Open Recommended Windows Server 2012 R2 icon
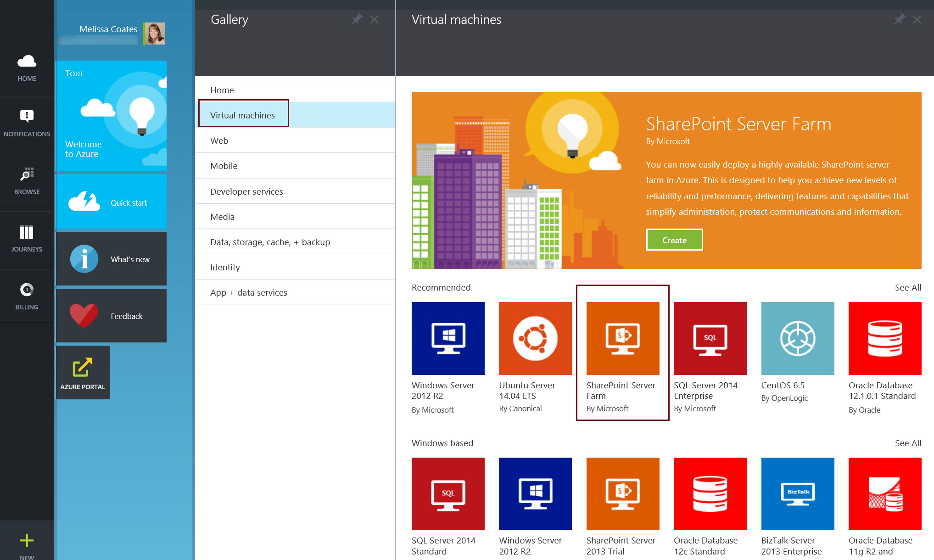Viewport: 934px width, 560px height. tap(448, 338)
